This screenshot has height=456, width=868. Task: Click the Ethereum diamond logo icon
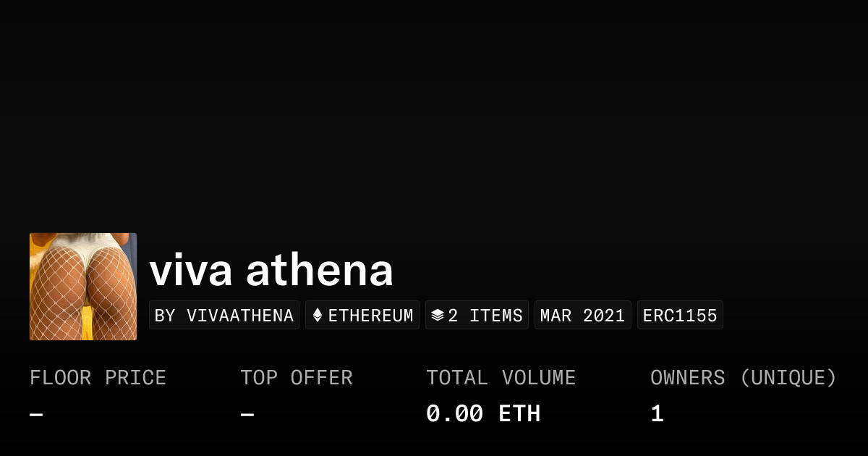coord(317,316)
